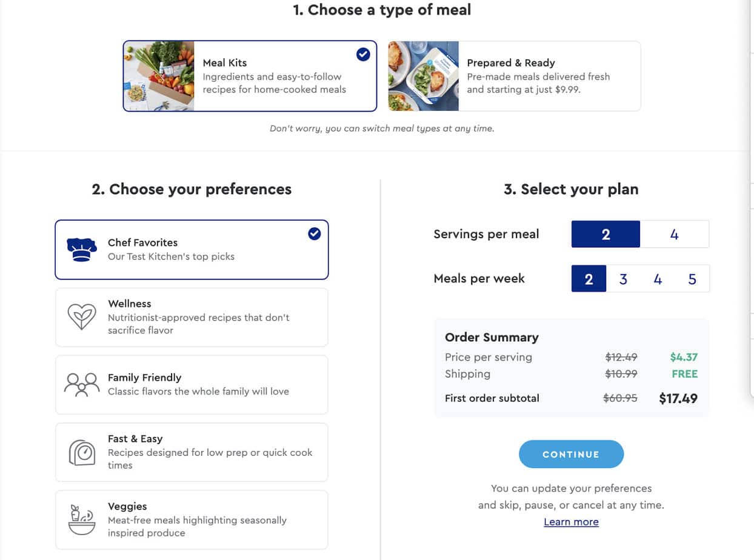Choose 3 meals per week
This screenshot has height=560, width=754.
click(623, 279)
